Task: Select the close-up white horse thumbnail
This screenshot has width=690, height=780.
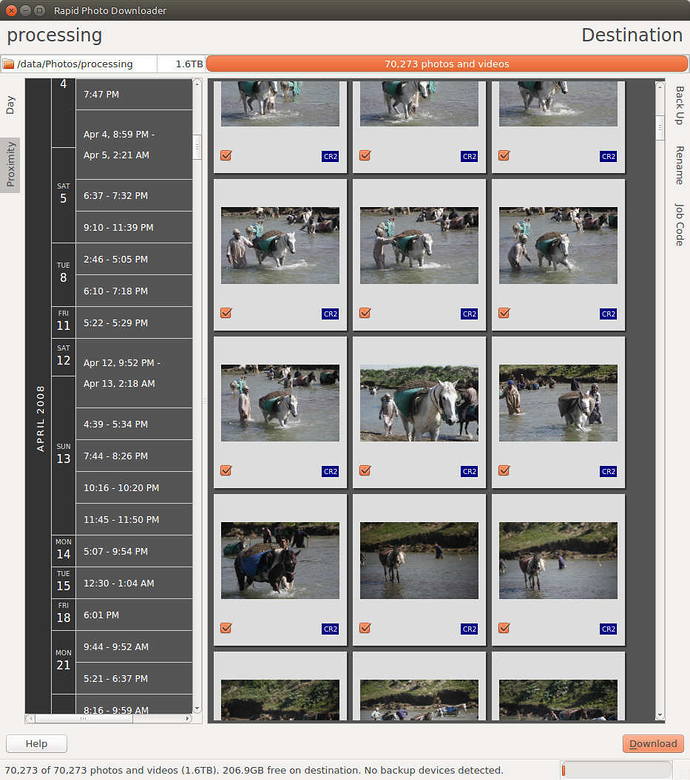Action: pos(419,403)
